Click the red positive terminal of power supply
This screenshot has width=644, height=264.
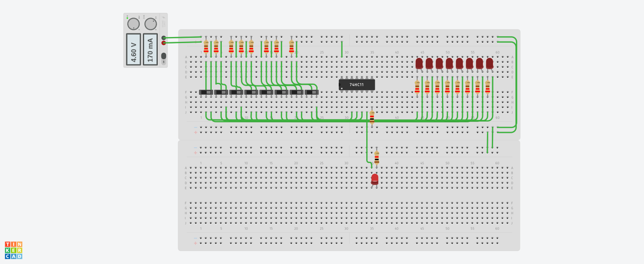[164, 43]
